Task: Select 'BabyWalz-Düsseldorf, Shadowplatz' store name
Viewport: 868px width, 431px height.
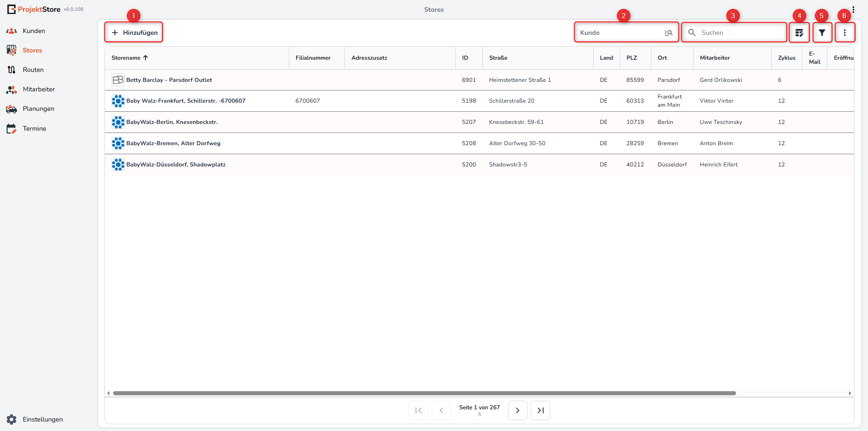Action: pyautogui.click(x=176, y=165)
